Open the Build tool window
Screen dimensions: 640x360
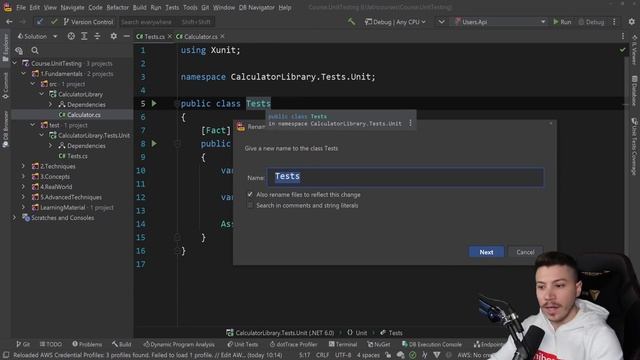point(122,344)
